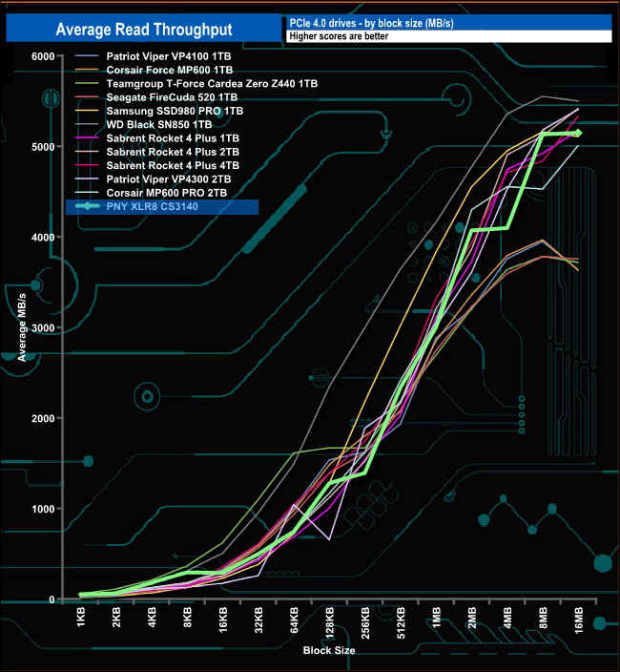This screenshot has height=672, width=620.
Task: Click the 1KB x-axis label
Action: click(x=81, y=618)
